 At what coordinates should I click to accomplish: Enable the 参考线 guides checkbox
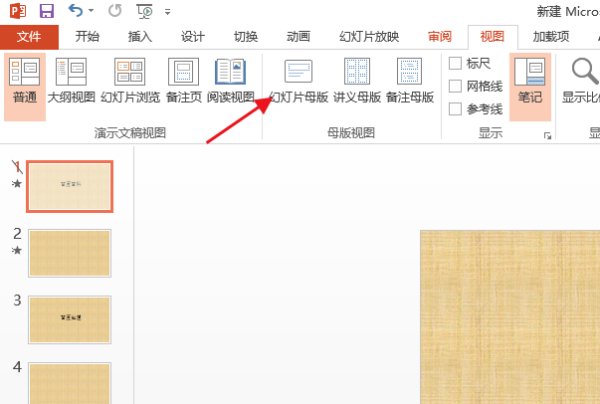click(455, 109)
